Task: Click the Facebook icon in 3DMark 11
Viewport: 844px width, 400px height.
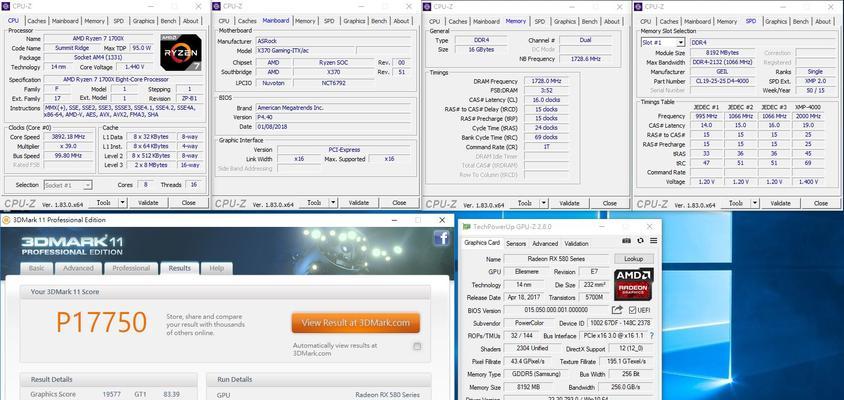Action: coord(441,238)
